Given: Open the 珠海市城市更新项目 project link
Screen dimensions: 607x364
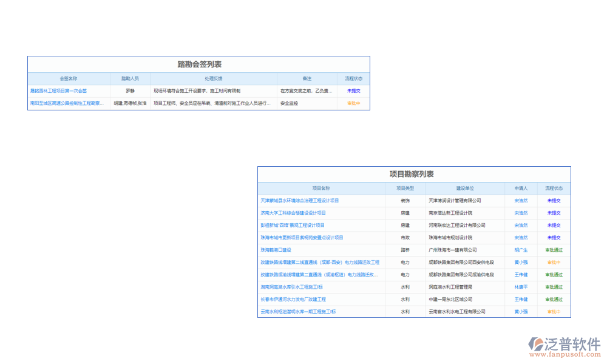Looking at the screenshot, I should pyautogui.click(x=302, y=238).
